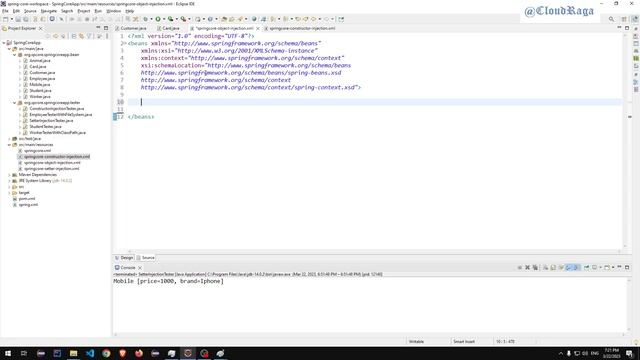Open Firefox from the taskbar
Image resolution: width=640 pixels, height=360 pixels.
click(139, 353)
